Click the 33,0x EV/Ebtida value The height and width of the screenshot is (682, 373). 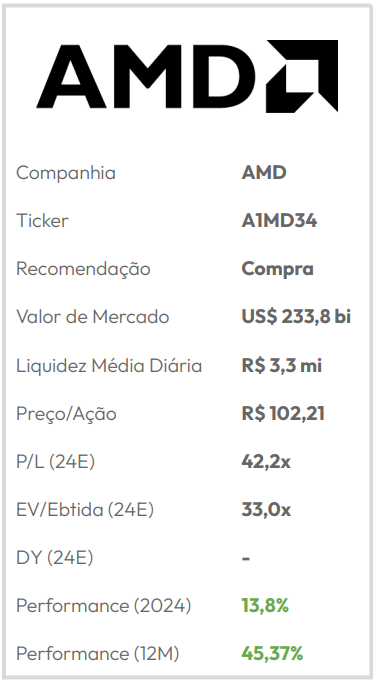(266, 510)
